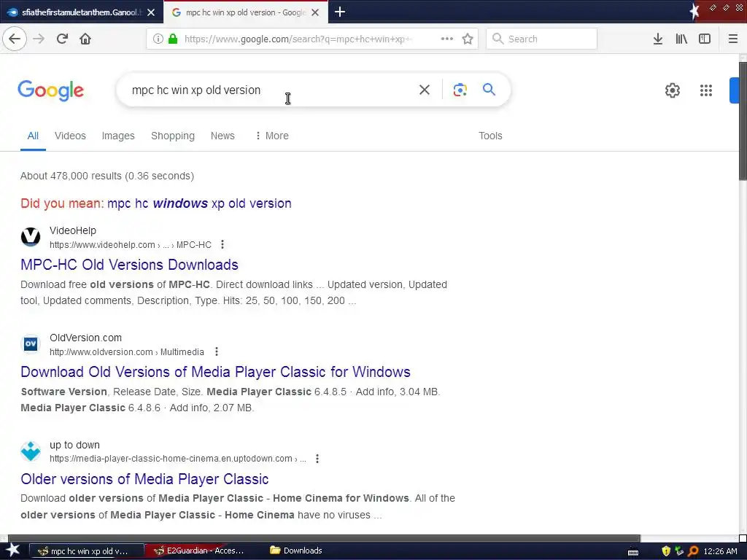Viewport: 747px width, 560px height.
Task: Follow the 'mpc hc windows xp old version' suggestion
Action: pos(199,203)
